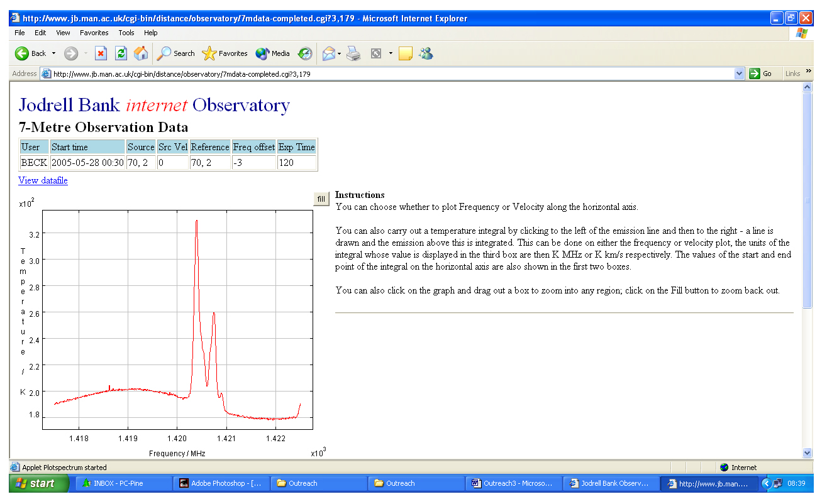The height and width of the screenshot is (504, 827).
Task: Click the Stop loading icon
Action: tap(101, 53)
